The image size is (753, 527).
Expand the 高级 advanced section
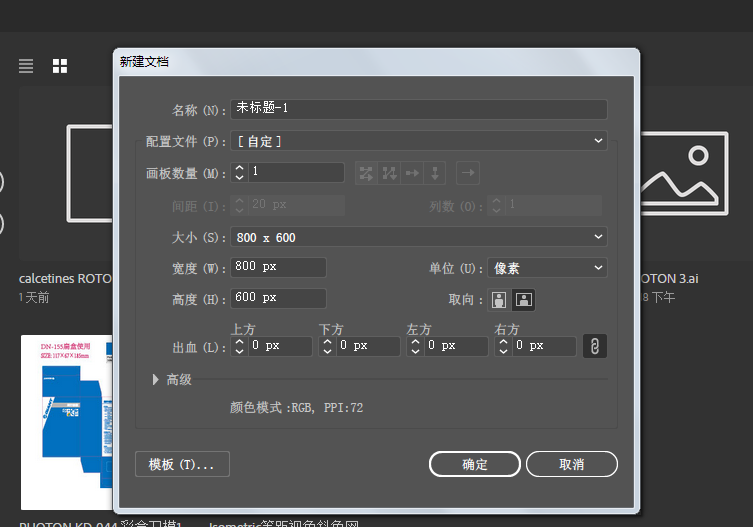[156, 380]
